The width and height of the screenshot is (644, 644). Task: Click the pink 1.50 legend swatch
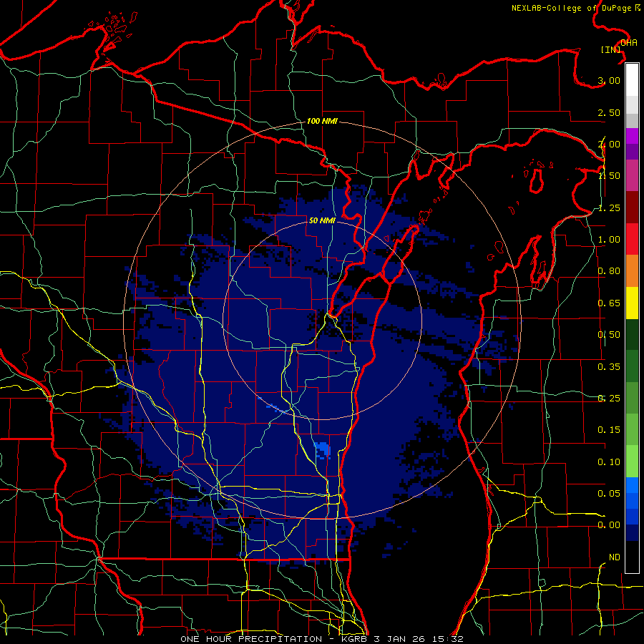pyautogui.click(x=632, y=175)
